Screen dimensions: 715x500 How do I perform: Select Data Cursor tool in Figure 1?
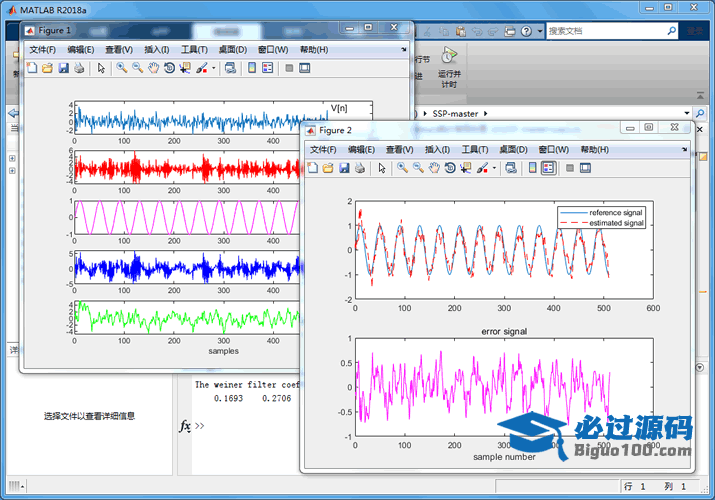(x=185, y=68)
